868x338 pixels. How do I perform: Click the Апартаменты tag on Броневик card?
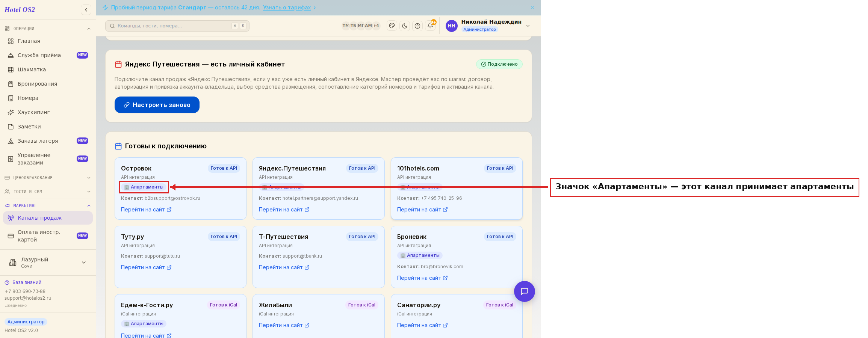tap(420, 255)
